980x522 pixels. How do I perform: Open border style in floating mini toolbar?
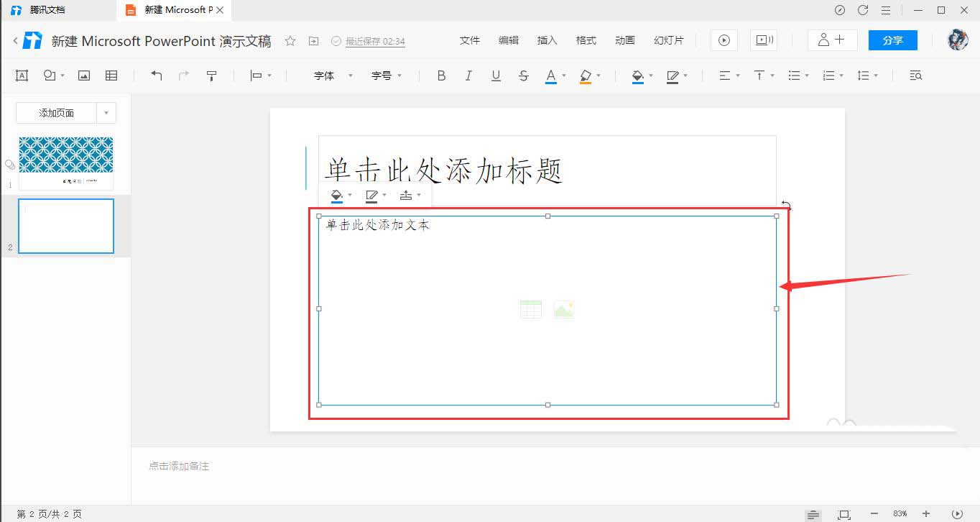tap(371, 196)
